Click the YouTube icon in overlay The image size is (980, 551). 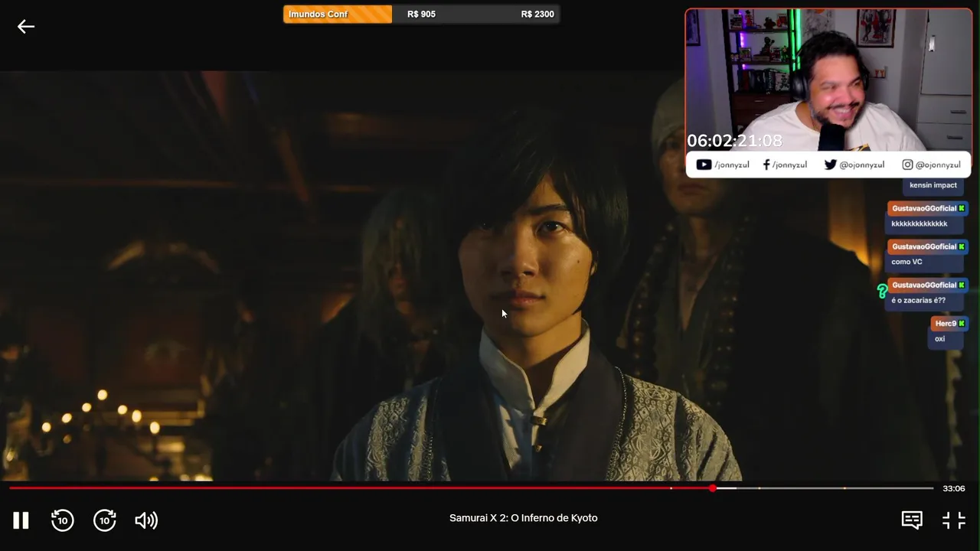(704, 165)
